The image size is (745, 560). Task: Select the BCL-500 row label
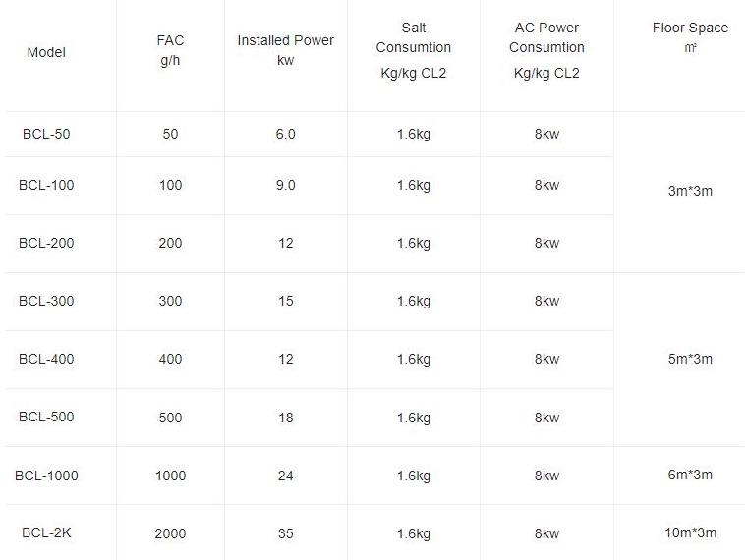click(46, 418)
